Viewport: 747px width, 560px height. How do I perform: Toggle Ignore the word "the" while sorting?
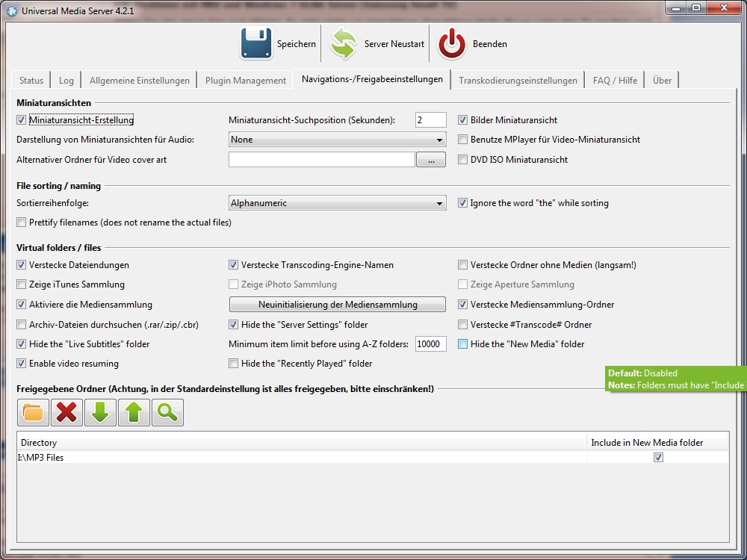coord(462,203)
